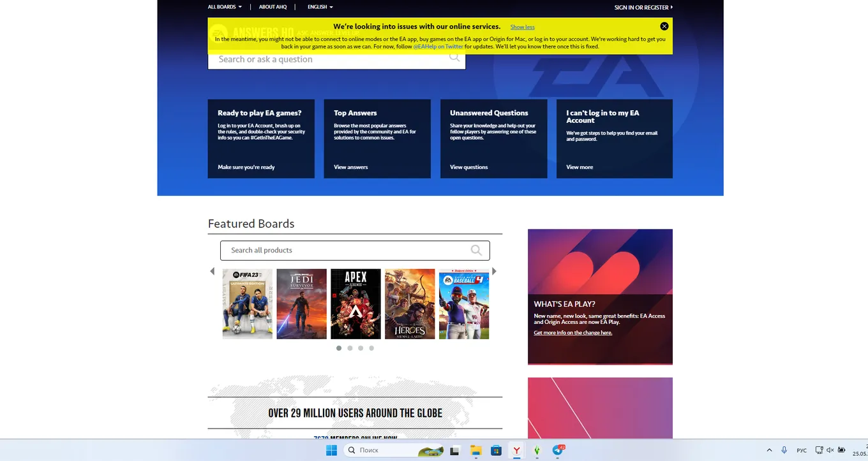
Task: Open the ABOUT AHQ menu
Action: [x=273, y=7]
